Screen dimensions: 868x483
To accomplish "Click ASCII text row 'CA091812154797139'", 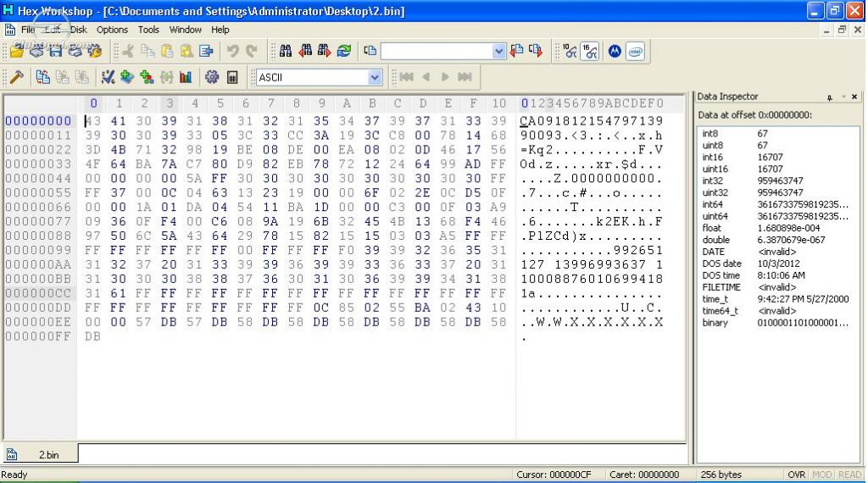I will pyautogui.click(x=591, y=120).
